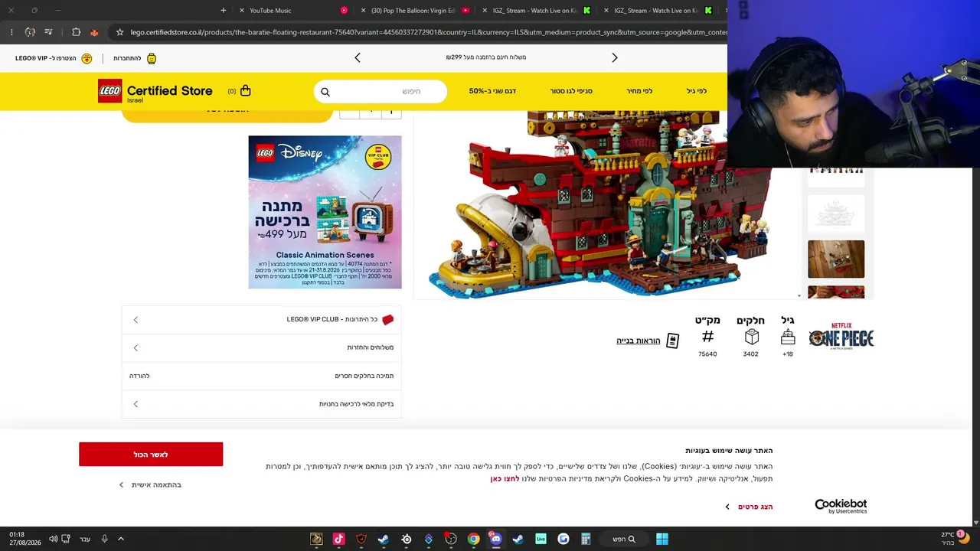Expand the shipping and returns row (משלוחים והחזרות)
The width and height of the screenshot is (980, 551).
pos(261,347)
